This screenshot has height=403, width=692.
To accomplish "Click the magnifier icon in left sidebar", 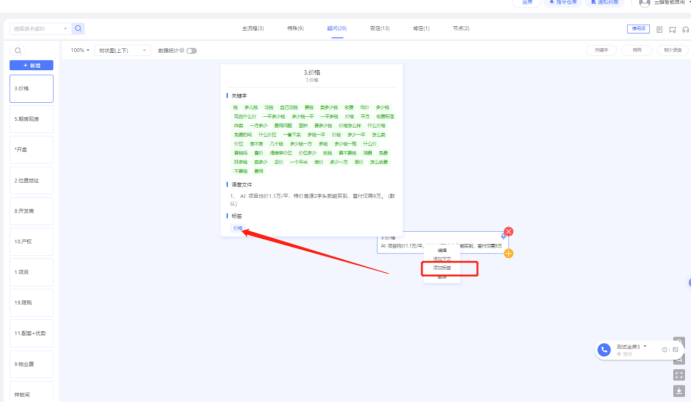I will point(17,50).
